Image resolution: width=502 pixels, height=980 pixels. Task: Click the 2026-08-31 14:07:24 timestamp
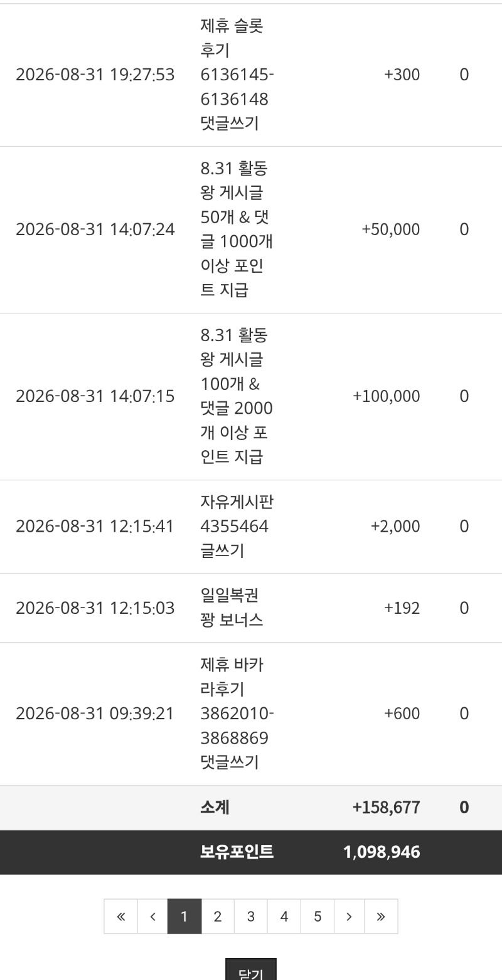(95, 229)
